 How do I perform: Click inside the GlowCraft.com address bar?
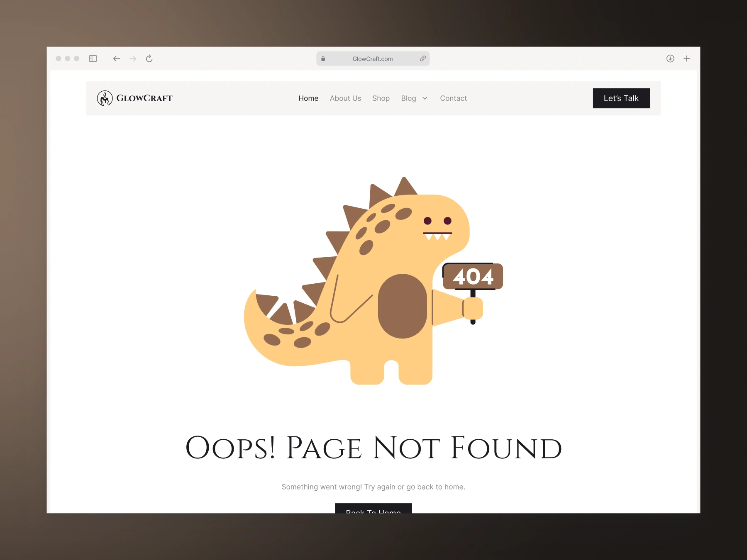[x=373, y=58]
